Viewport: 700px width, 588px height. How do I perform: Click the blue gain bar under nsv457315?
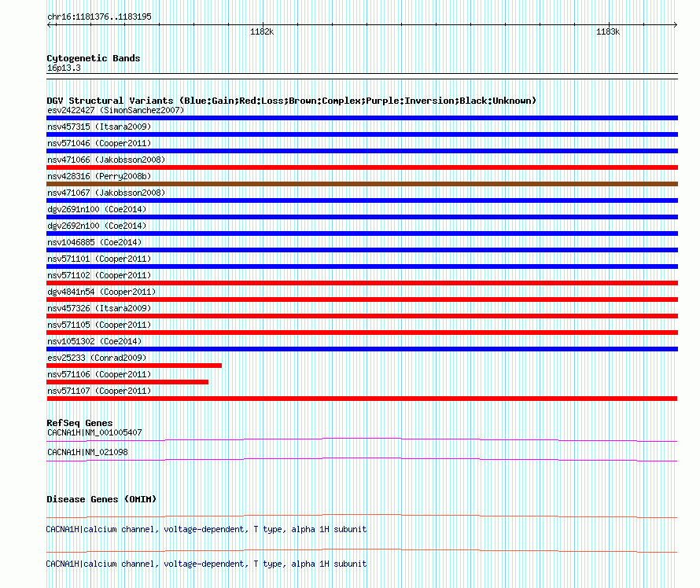point(362,134)
